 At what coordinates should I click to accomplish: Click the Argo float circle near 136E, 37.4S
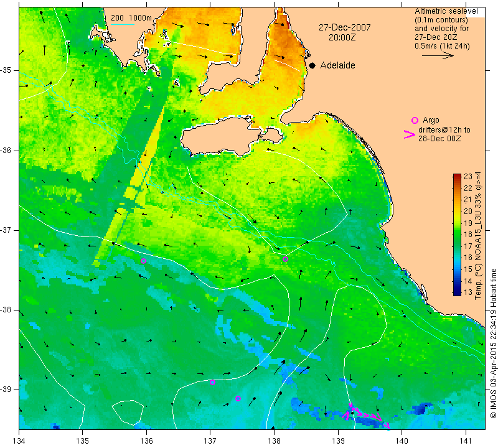(143, 261)
